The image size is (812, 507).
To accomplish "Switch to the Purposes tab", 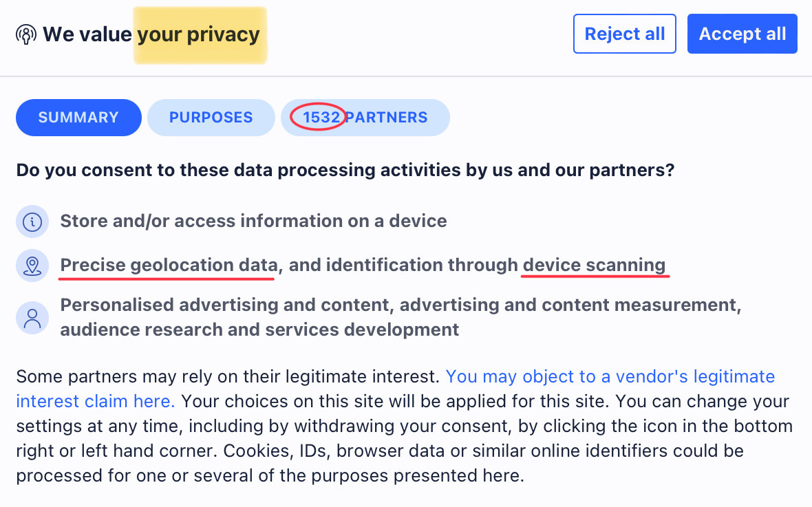I will click(211, 118).
